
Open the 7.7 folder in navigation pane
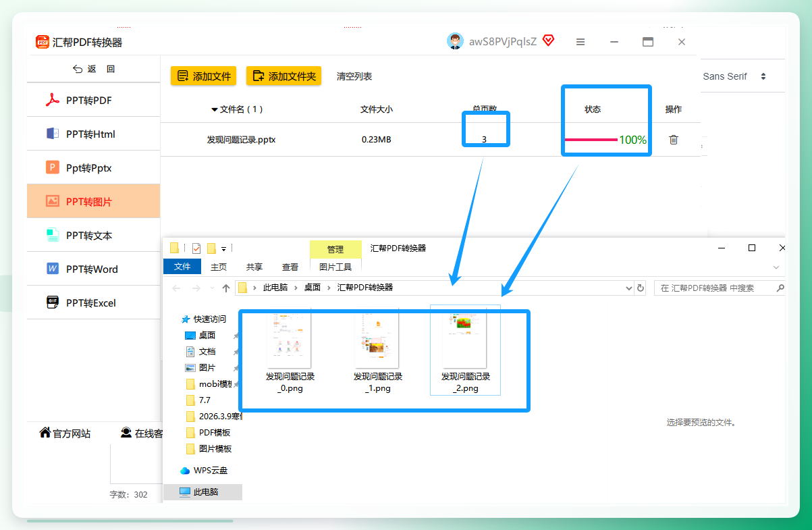point(205,400)
